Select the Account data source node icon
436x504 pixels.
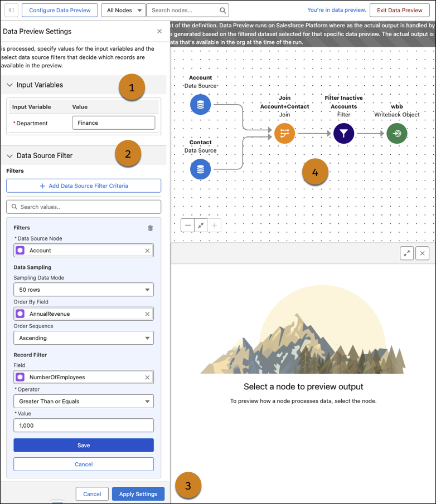(x=201, y=105)
